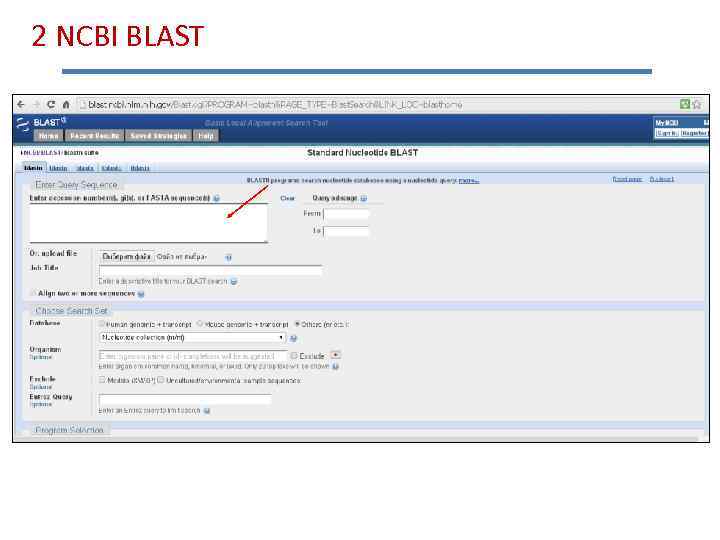
Task: Click the Optional link under Entrez Query
Action: pos(41,405)
